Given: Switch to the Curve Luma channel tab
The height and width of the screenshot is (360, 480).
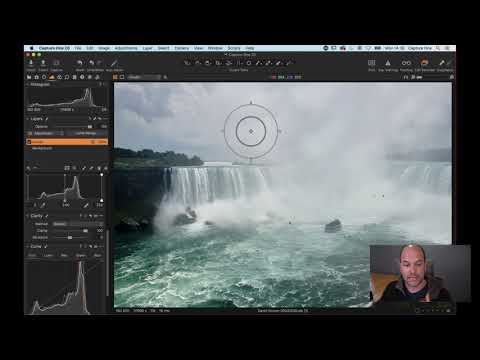Looking at the screenshot, I should coord(49,255).
